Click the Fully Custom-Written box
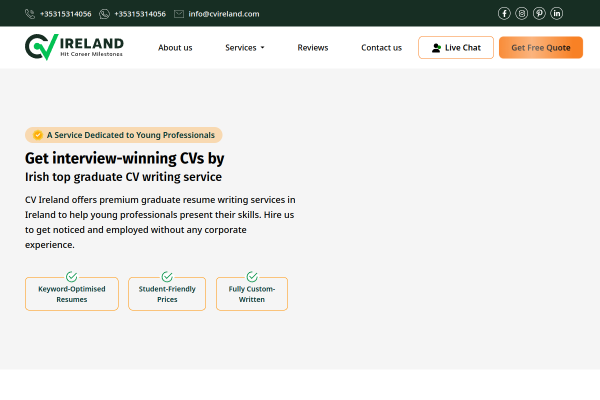The image size is (600, 400). pos(252,294)
